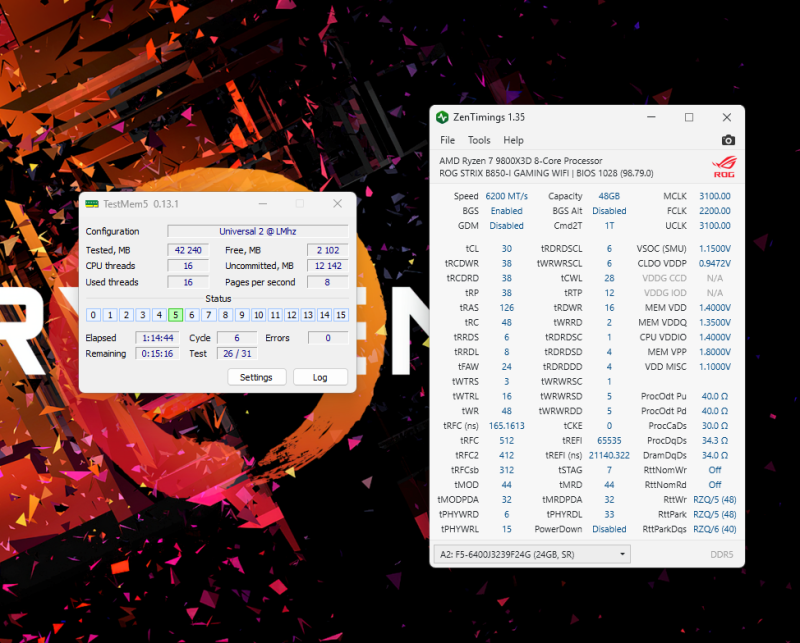Click the RttWr value RZQ/5 (48)
800x643 pixels.
[x=715, y=500]
